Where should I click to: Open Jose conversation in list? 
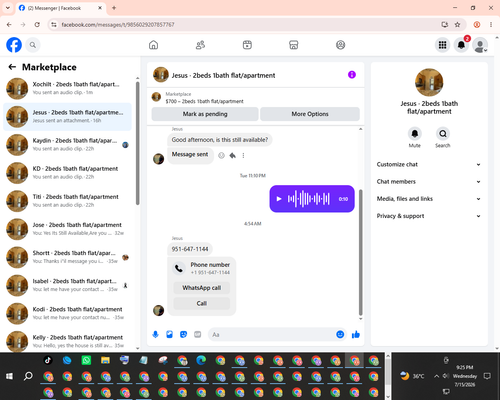click(67, 229)
